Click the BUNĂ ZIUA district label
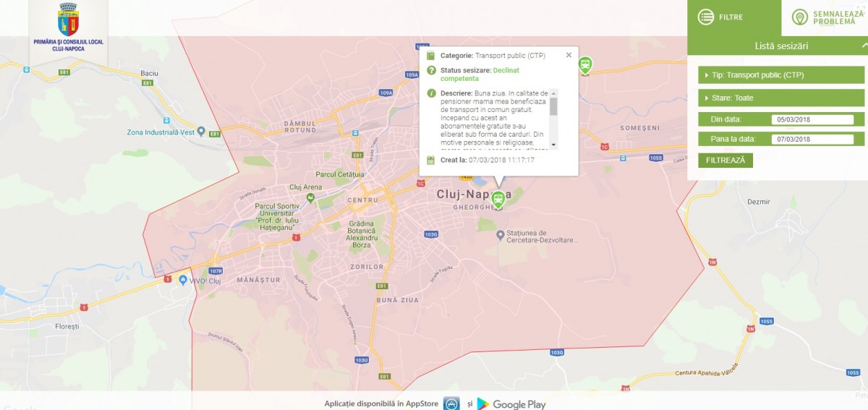The width and height of the screenshot is (868, 410). point(397,299)
